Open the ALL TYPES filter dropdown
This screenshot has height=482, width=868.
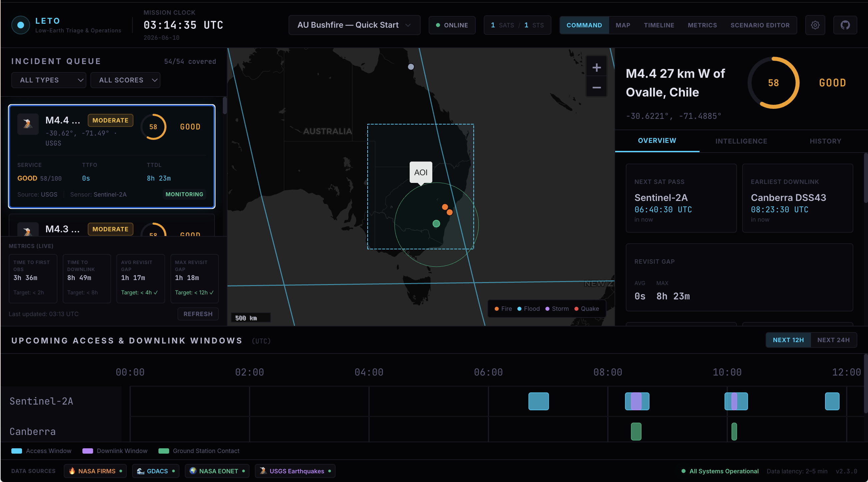click(x=49, y=80)
